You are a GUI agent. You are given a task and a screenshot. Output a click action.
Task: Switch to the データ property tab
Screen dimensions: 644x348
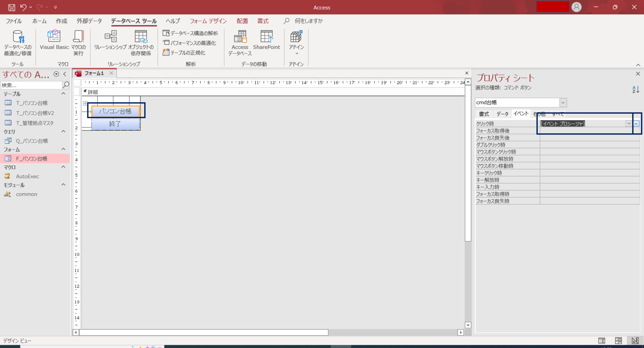[x=502, y=114]
